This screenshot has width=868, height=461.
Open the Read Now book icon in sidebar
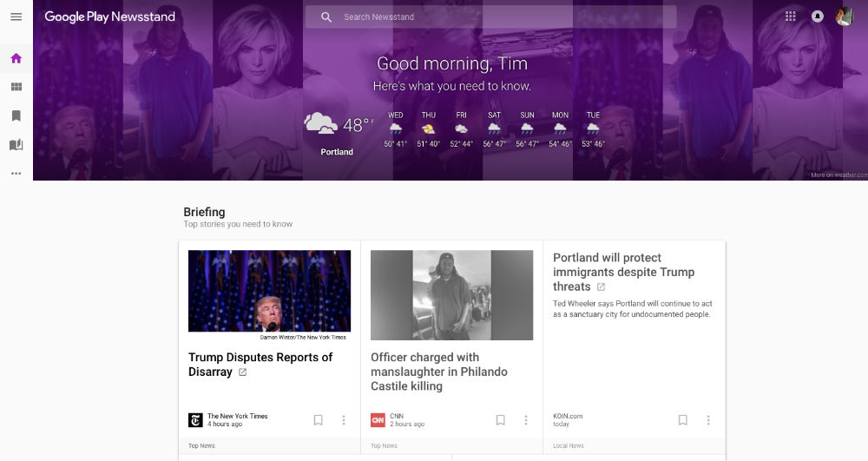[x=16, y=145]
